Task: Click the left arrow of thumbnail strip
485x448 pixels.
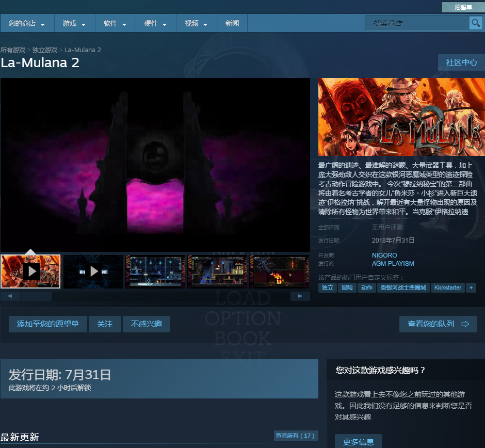Action: point(10,296)
